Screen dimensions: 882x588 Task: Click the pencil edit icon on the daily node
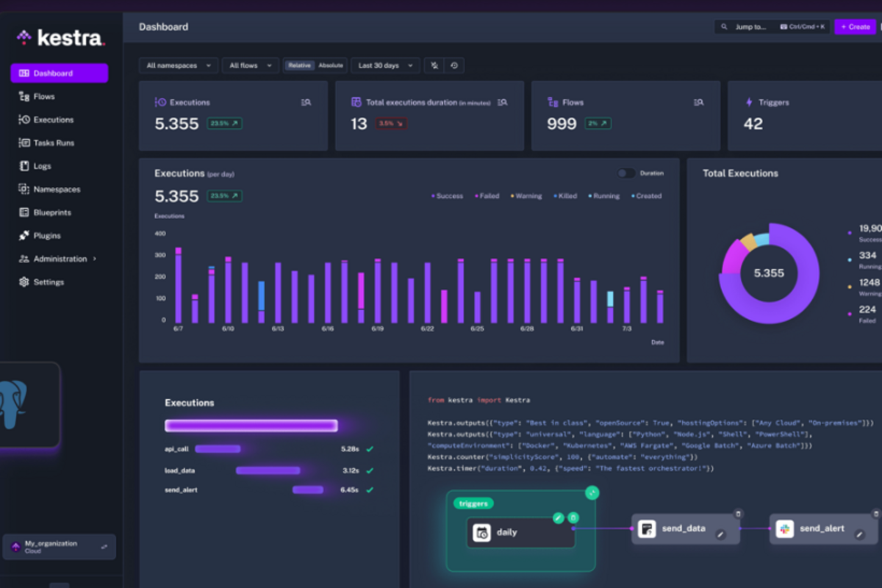tap(559, 518)
